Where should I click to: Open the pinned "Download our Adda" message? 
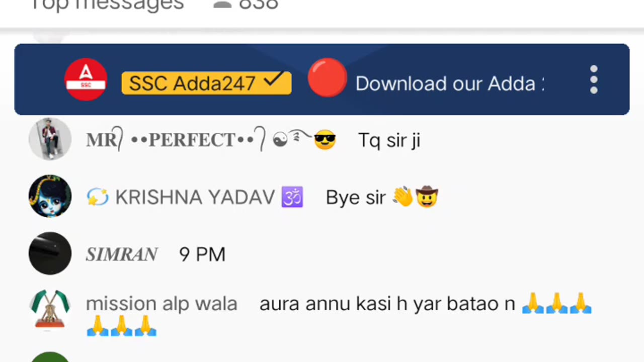(x=449, y=83)
